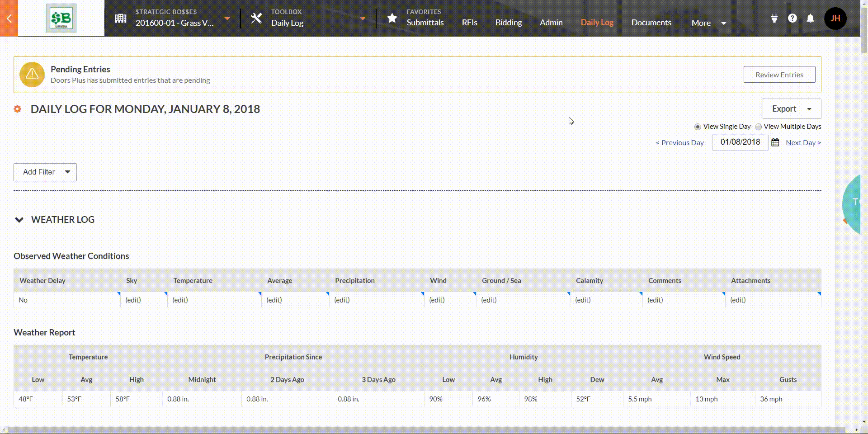This screenshot has height=434, width=868.
Task: Click the Toolbox wrench icon
Action: pyautogui.click(x=256, y=19)
